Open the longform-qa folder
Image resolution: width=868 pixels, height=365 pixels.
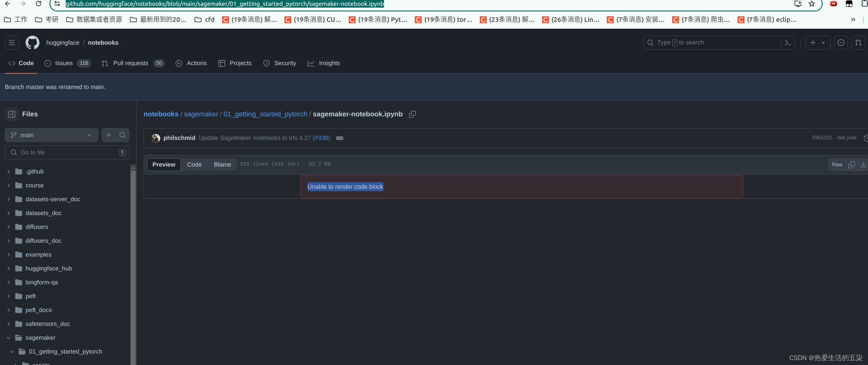(x=42, y=282)
